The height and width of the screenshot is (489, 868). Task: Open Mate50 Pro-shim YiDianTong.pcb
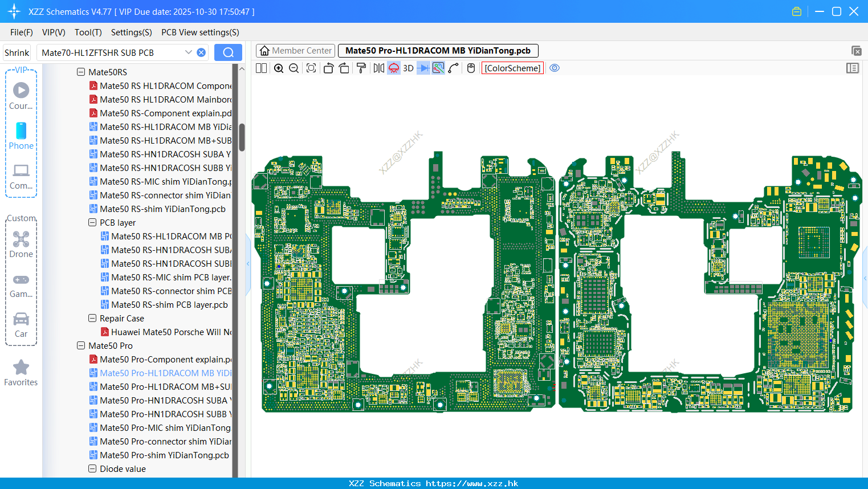coord(159,455)
